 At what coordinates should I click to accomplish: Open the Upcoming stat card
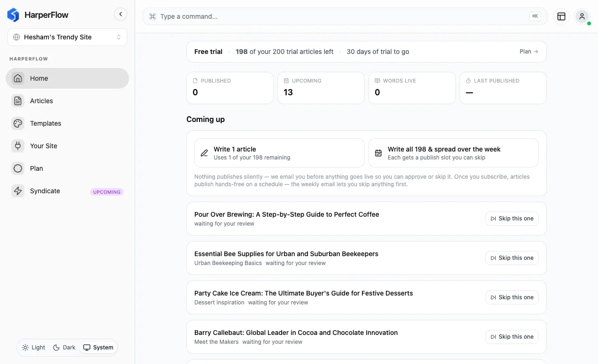[x=321, y=88]
